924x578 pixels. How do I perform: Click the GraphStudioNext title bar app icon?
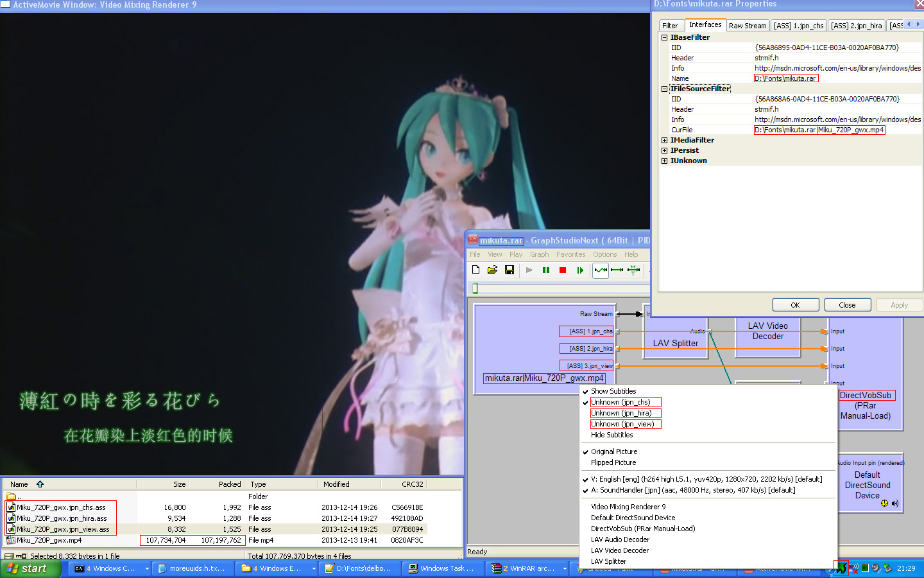click(473, 240)
